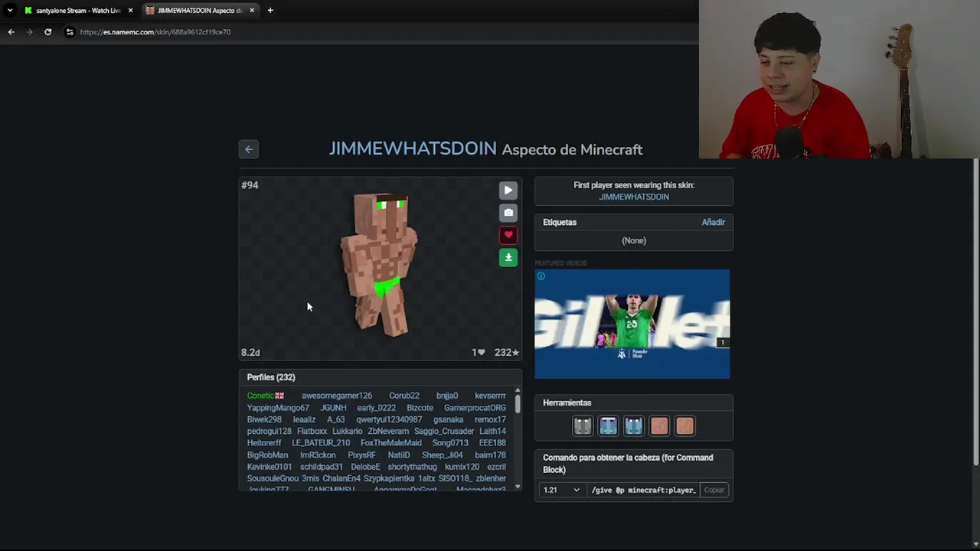The image size is (980, 551).
Task: Click the 232 star count
Action: tap(507, 353)
